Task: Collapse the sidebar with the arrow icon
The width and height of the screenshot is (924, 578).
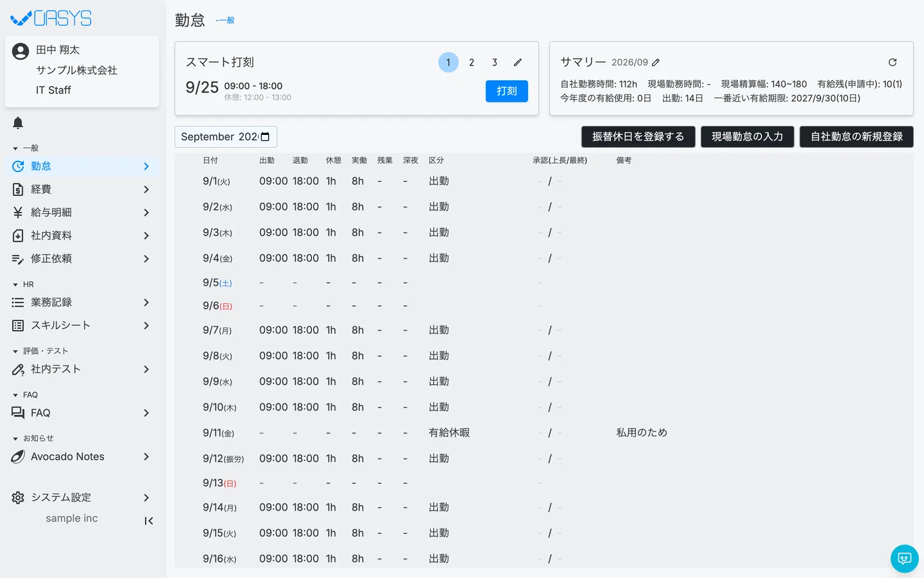Action: (x=149, y=521)
